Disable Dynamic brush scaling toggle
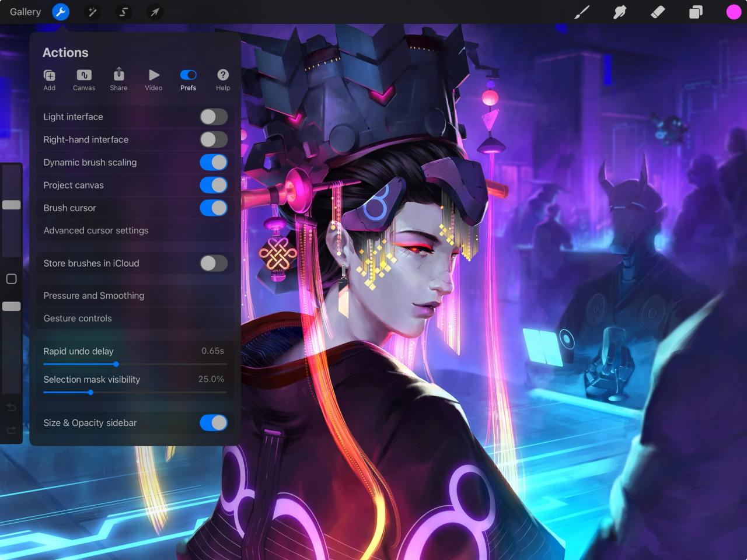 tap(214, 162)
